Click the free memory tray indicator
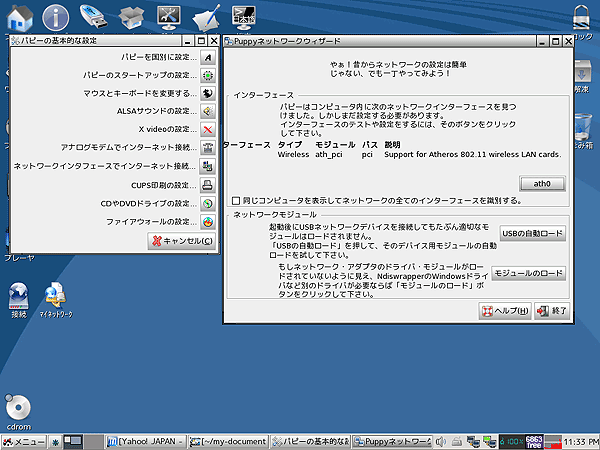Image resolution: width=600 pixels, height=450 pixels. [534, 442]
